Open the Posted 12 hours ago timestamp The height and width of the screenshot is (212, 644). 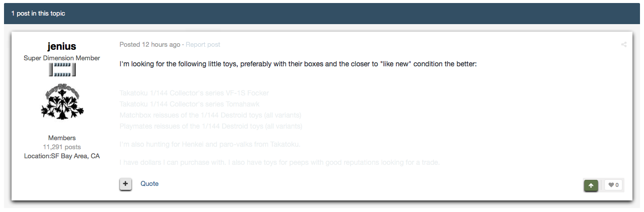[149, 45]
